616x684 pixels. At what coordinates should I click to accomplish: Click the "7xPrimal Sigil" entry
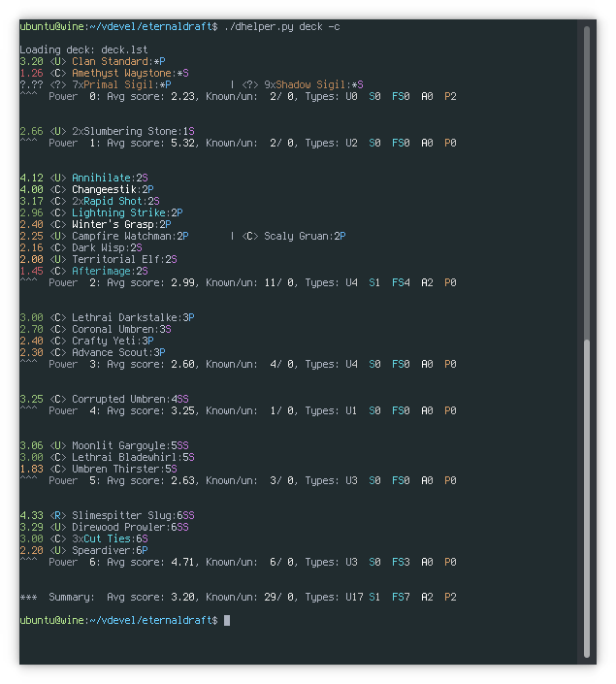[x=121, y=84]
